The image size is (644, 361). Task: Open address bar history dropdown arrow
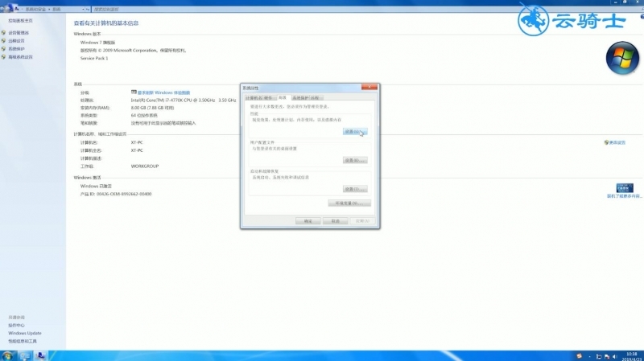[83, 9]
